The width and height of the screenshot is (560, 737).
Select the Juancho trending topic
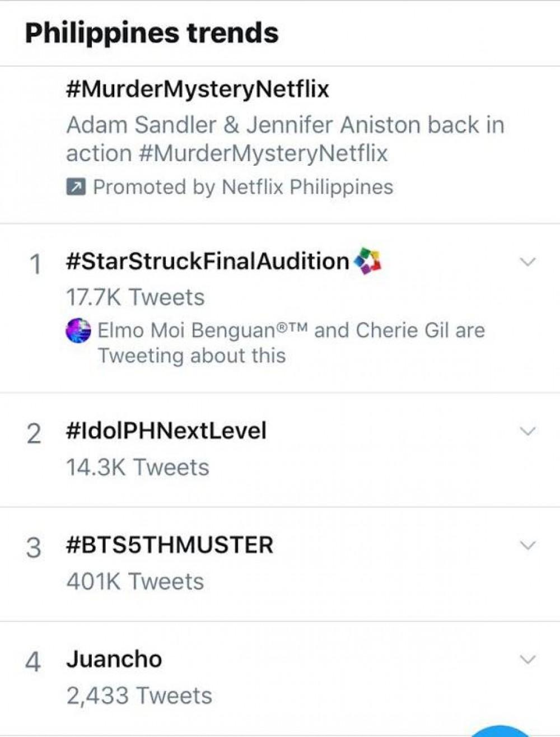tap(114, 659)
